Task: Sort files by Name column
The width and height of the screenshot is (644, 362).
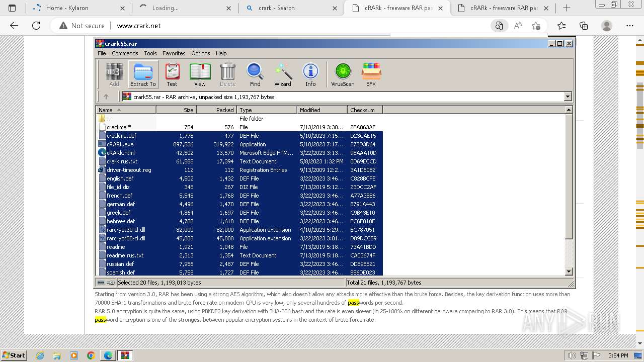Action: [x=126, y=110]
